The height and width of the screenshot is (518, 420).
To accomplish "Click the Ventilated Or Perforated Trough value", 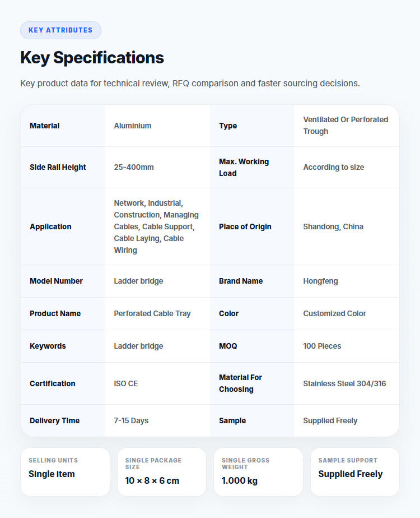I will [346, 126].
